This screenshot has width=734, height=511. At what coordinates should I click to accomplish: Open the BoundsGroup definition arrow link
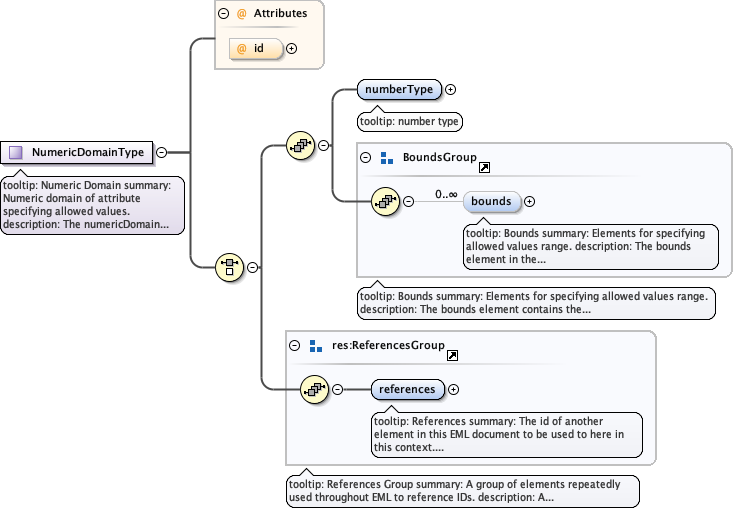click(x=484, y=166)
